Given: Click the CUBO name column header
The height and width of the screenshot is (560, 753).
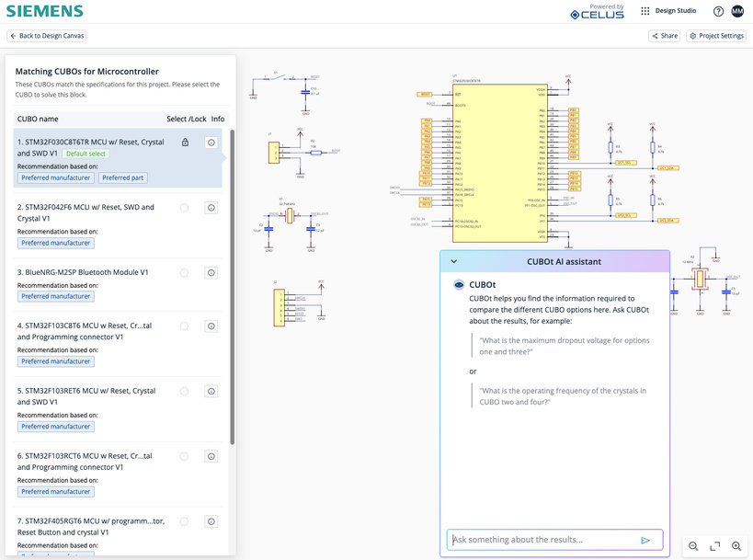Looking at the screenshot, I should click(x=38, y=120).
